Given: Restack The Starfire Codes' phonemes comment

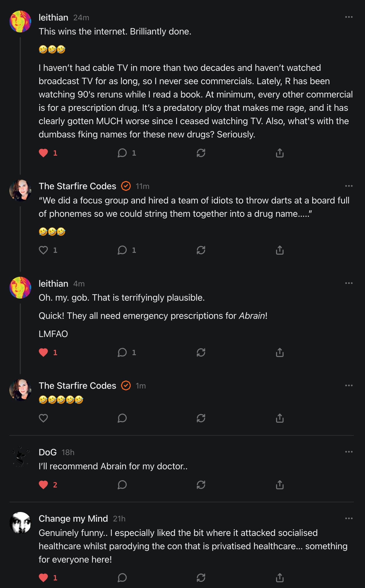Looking at the screenshot, I should point(201,250).
